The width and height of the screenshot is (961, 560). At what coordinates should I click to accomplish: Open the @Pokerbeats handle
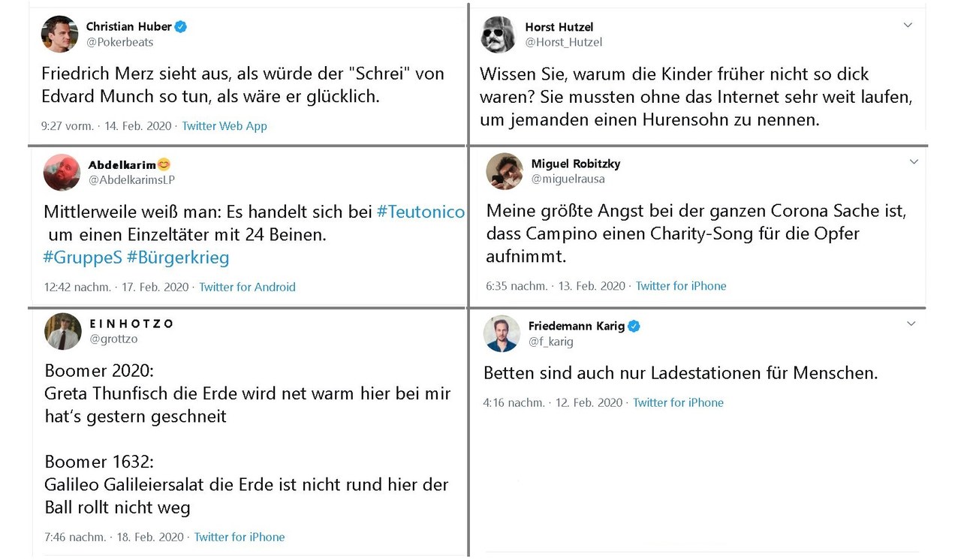pos(120,42)
